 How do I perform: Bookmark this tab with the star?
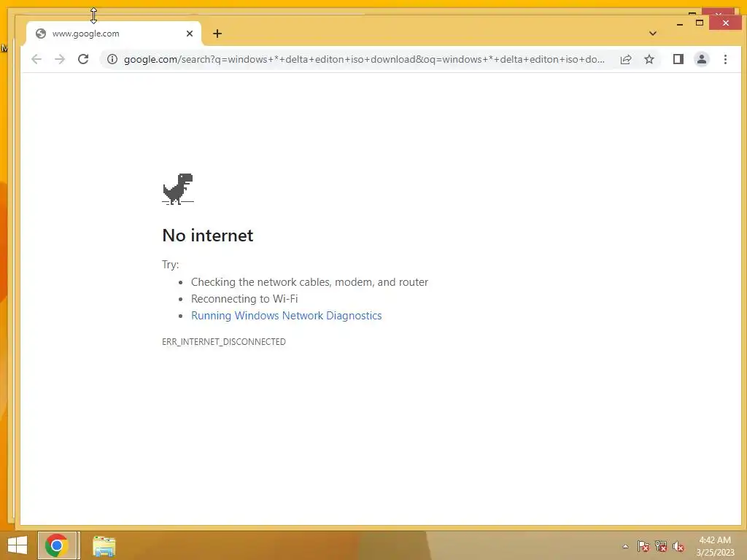point(649,59)
